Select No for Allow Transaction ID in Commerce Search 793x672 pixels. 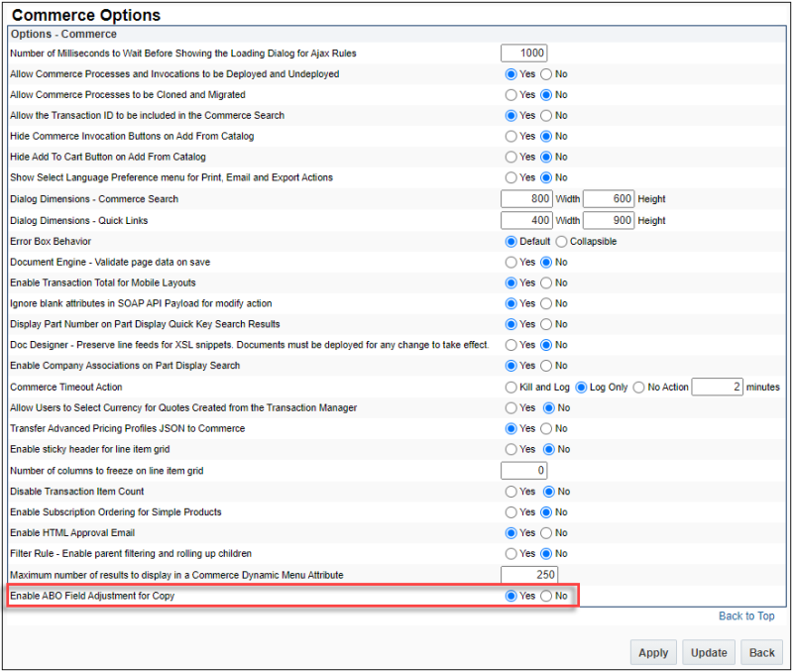pos(547,115)
